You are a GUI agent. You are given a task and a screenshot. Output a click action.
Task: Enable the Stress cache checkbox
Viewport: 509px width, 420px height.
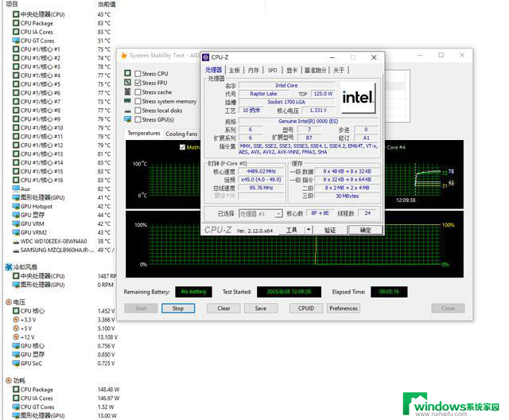point(138,92)
